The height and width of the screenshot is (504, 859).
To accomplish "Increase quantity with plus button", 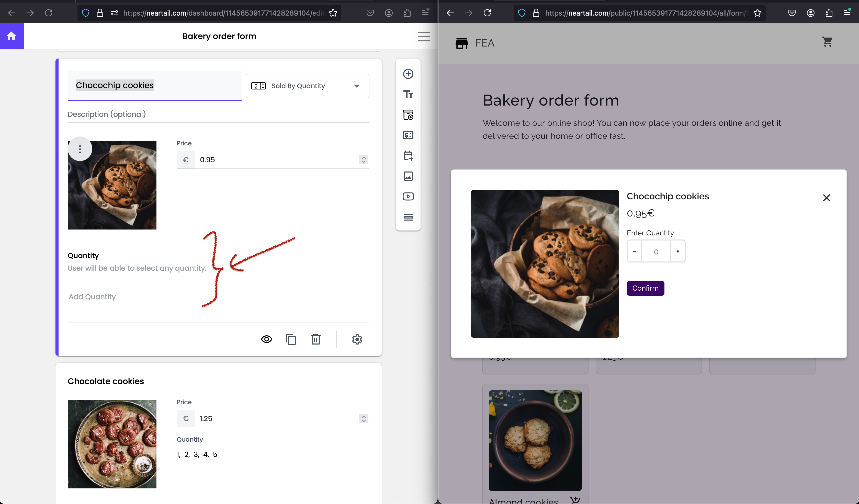I will click(x=678, y=251).
